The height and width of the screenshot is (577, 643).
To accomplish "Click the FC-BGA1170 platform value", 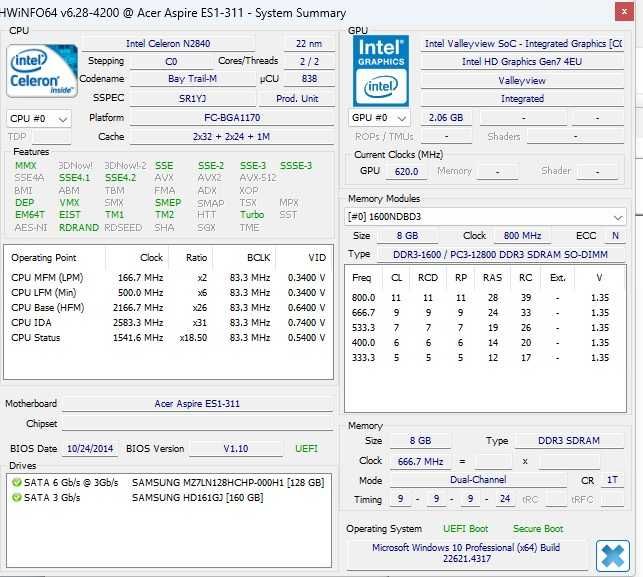I will tap(232, 118).
